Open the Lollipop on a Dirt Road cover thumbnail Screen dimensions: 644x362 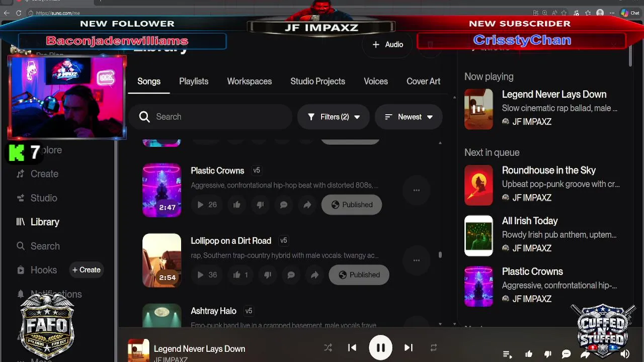pos(162,260)
